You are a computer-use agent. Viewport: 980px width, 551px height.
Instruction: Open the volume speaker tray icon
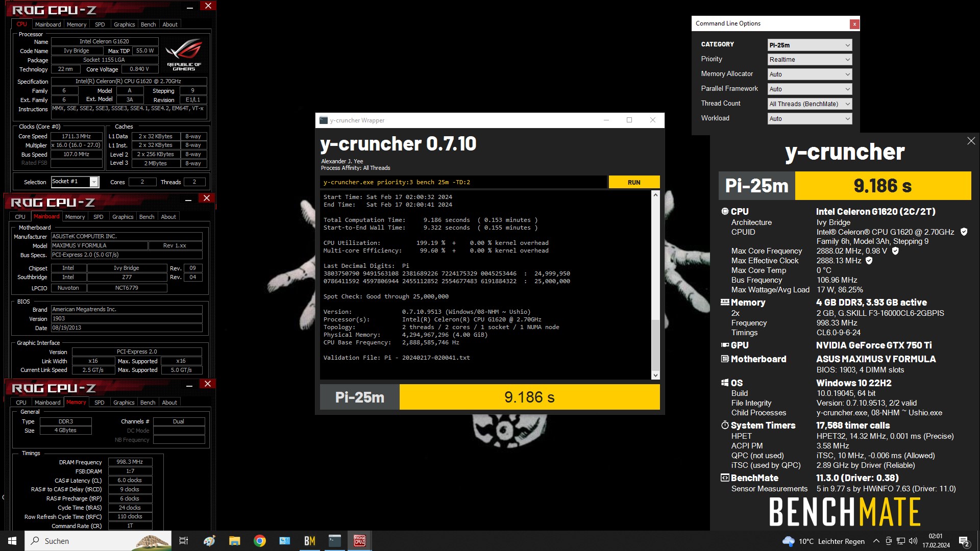coord(913,541)
